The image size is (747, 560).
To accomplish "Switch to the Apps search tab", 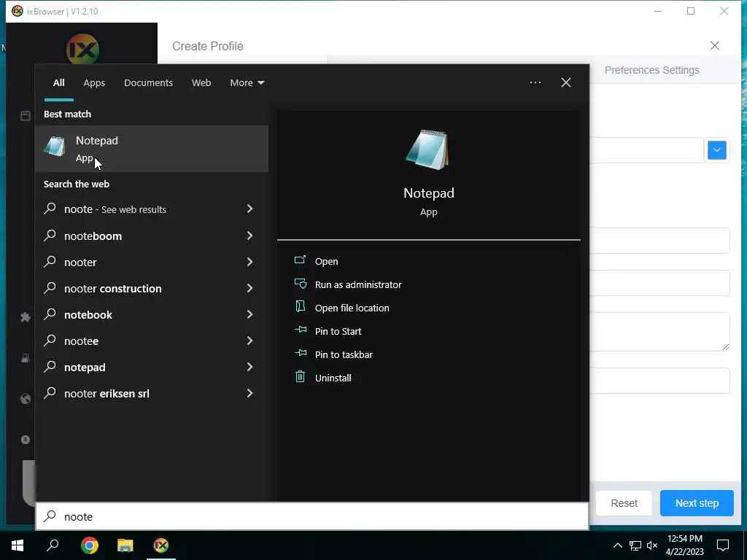I will point(94,83).
